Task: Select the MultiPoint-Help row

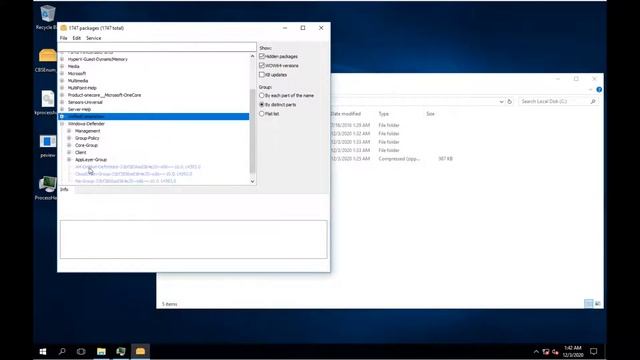Action: tap(82, 88)
